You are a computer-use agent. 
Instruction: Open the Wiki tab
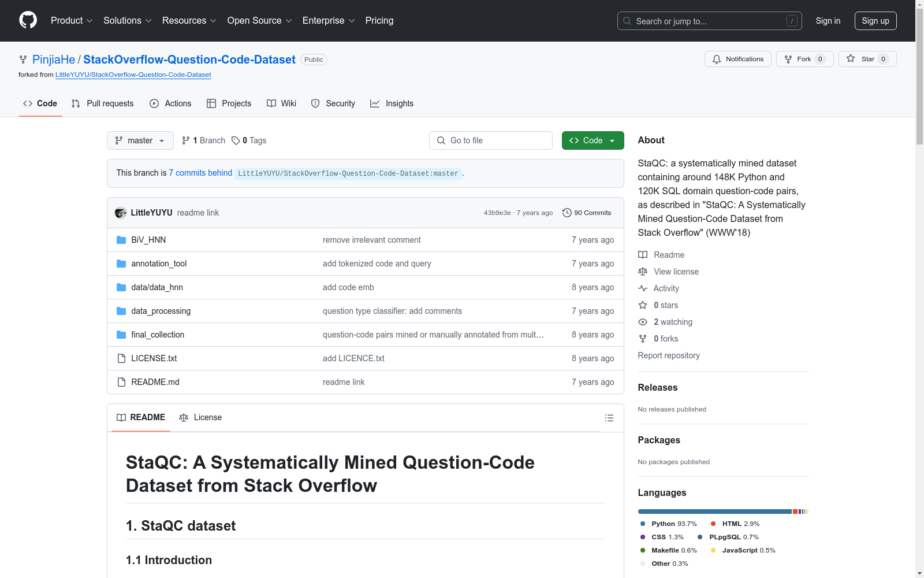[281, 103]
